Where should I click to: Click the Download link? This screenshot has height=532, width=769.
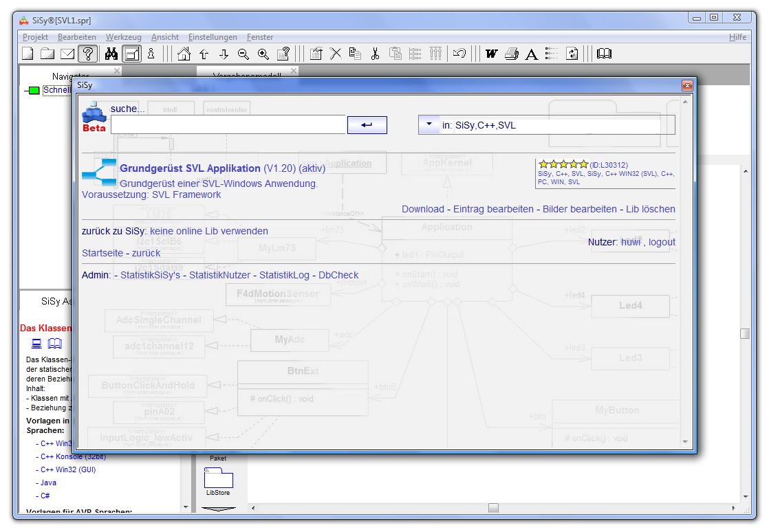(422, 209)
